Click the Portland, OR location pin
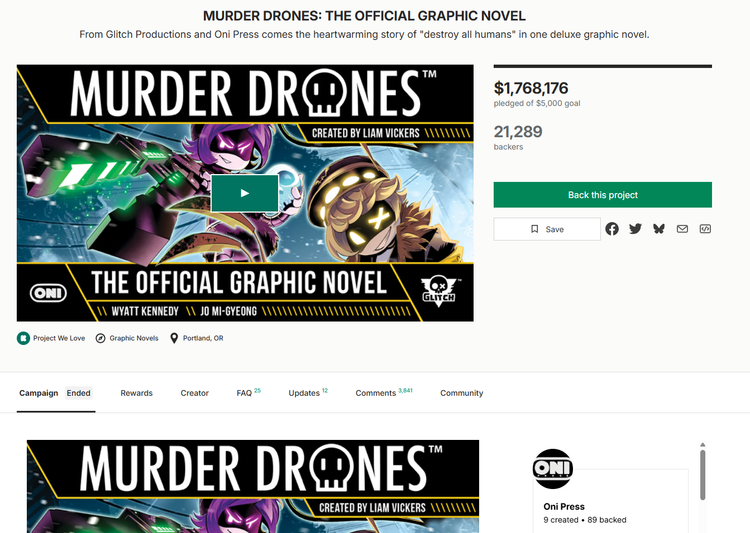Viewport: 750px width, 533px height. click(174, 338)
